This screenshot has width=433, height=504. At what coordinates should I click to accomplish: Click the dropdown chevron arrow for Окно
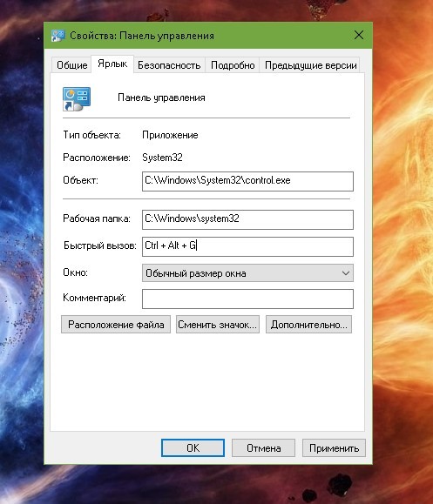[346, 273]
